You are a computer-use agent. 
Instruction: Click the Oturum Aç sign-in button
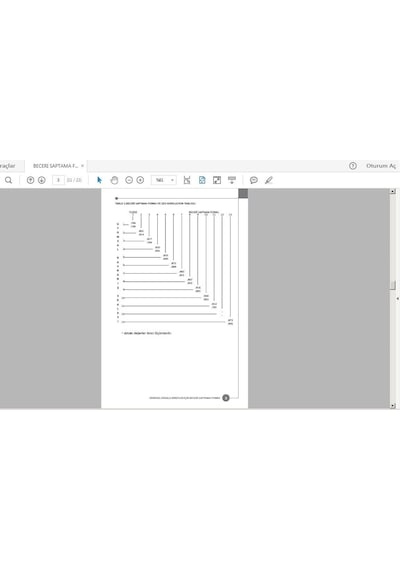point(381,166)
